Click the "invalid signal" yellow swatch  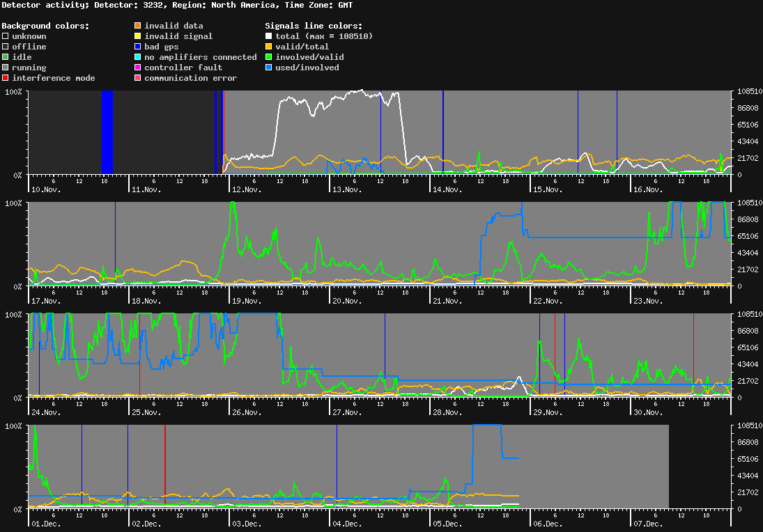(x=138, y=36)
